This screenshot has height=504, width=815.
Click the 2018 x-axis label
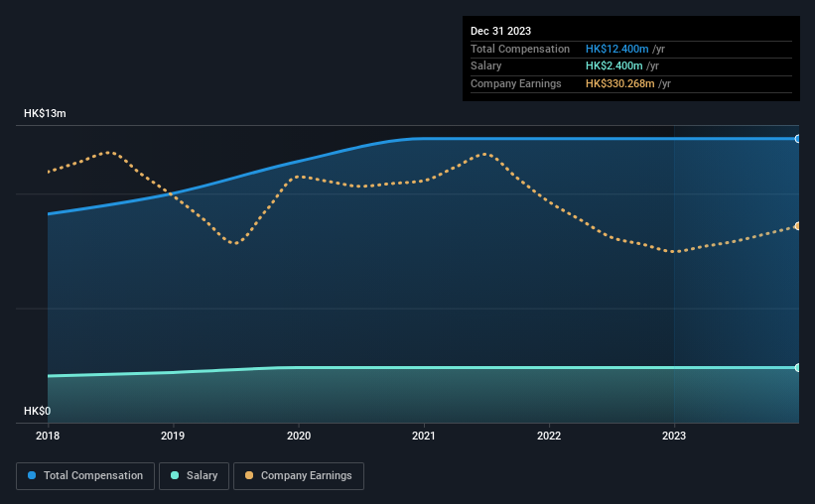pos(48,436)
